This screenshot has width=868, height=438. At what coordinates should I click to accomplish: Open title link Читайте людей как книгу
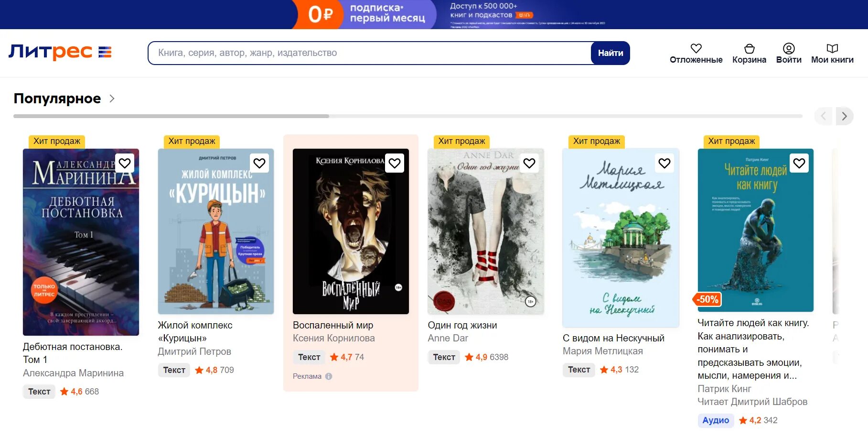coord(753,349)
